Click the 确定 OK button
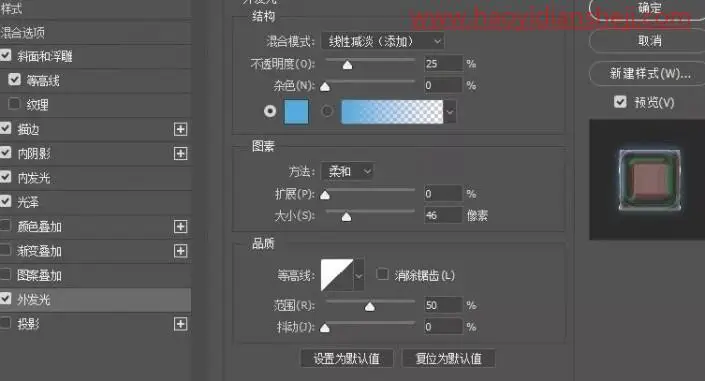The image size is (705, 381). click(x=648, y=8)
